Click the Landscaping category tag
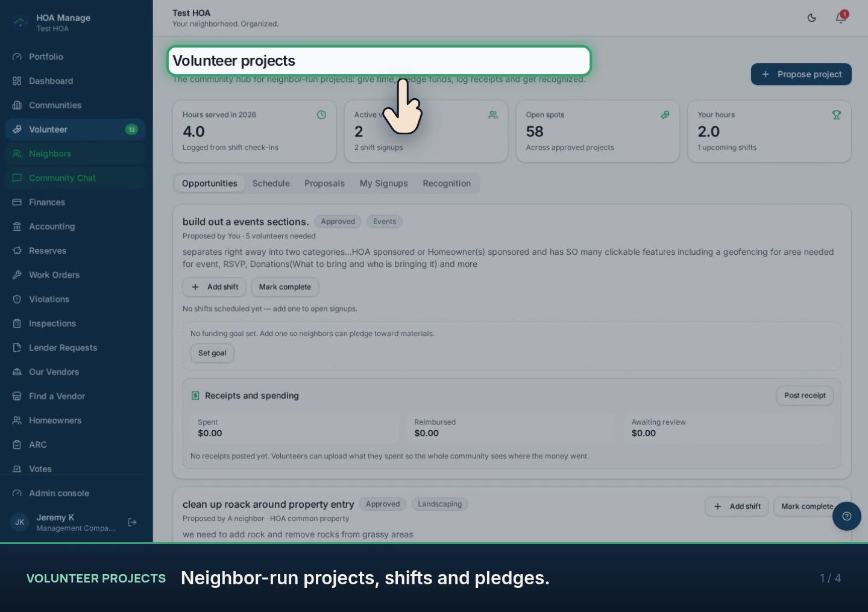Screen dimensions: 868x612 (439, 504)
